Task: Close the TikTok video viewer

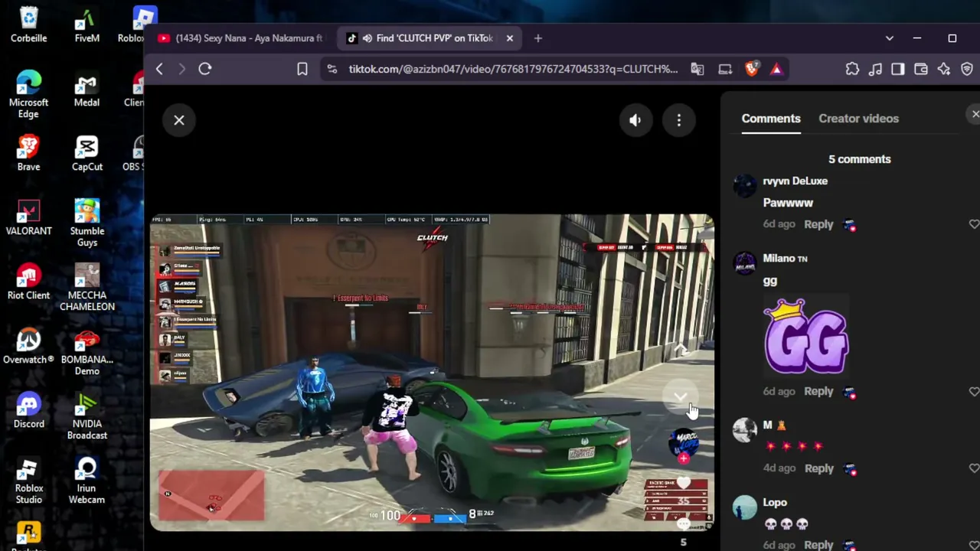Action: [x=179, y=120]
